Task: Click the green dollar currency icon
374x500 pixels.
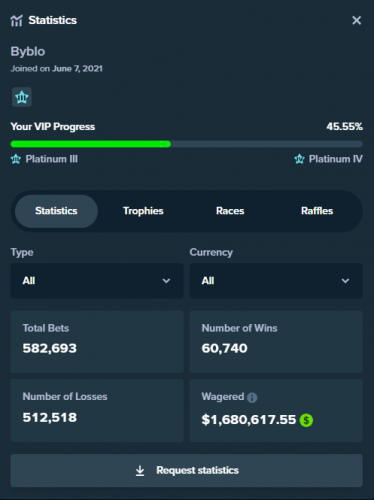Action: point(306,420)
